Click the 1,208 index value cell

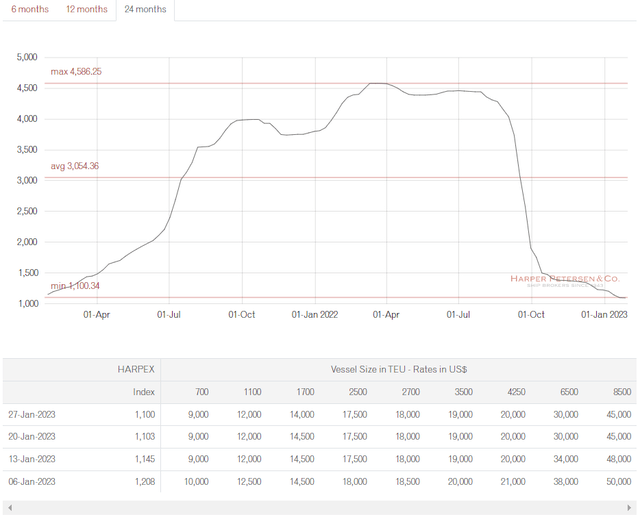tap(144, 482)
